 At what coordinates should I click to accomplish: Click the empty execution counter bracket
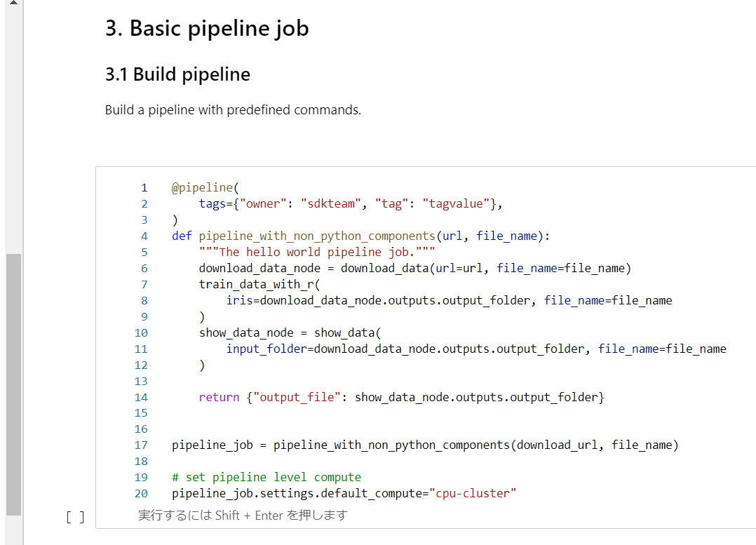(x=75, y=517)
